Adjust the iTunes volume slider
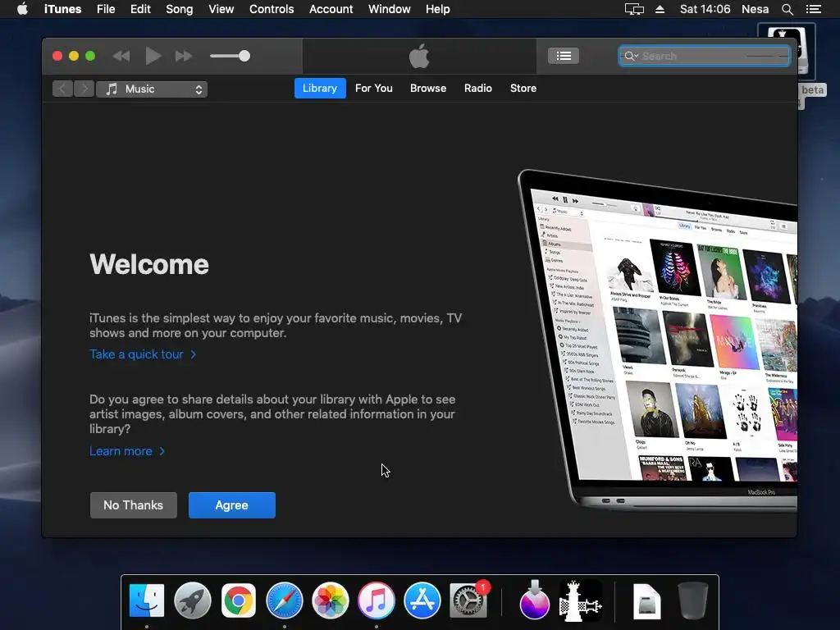840x630 pixels. 230,56
